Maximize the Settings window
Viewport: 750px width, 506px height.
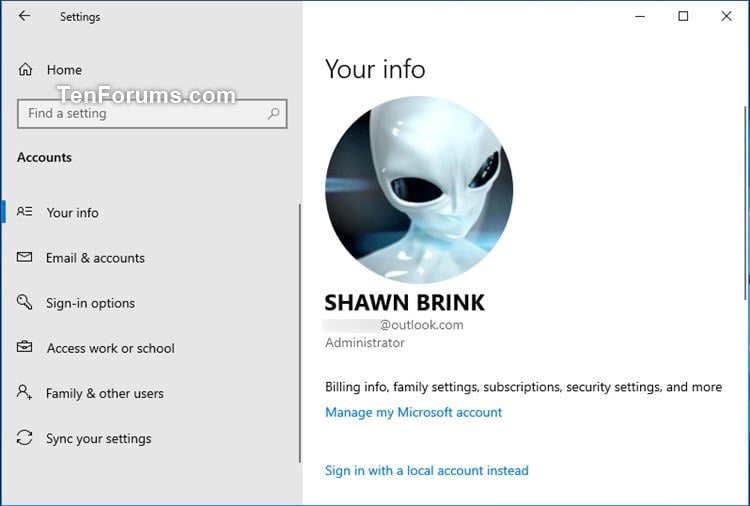click(683, 16)
